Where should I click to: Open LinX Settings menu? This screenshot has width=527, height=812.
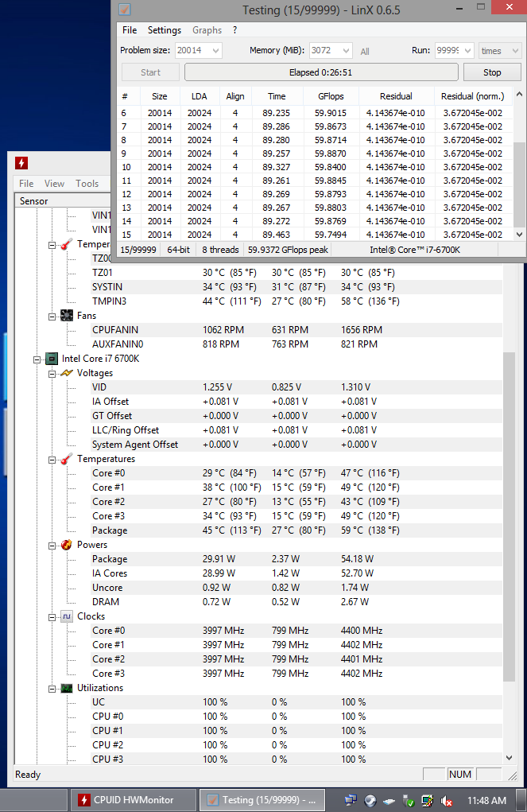165,30
